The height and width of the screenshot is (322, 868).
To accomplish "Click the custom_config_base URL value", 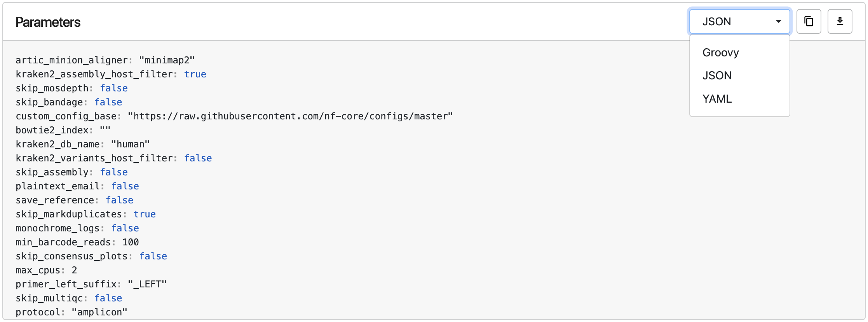I will [x=290, y=116].
